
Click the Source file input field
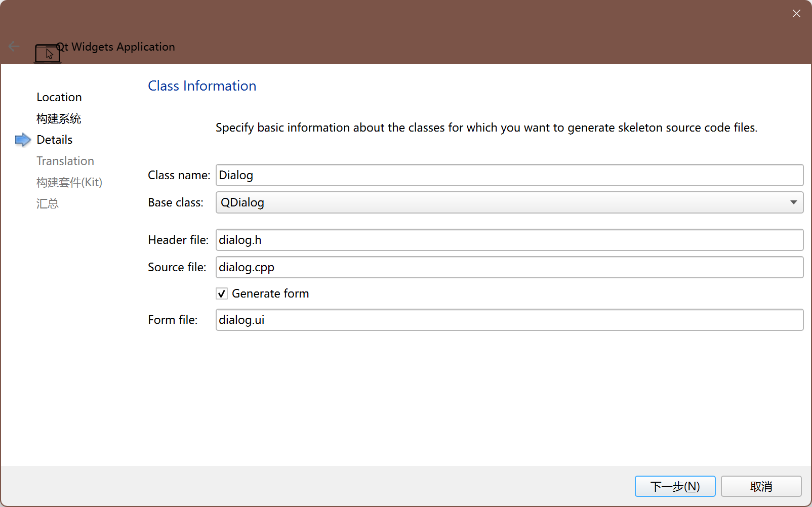[x=509, y=267]
